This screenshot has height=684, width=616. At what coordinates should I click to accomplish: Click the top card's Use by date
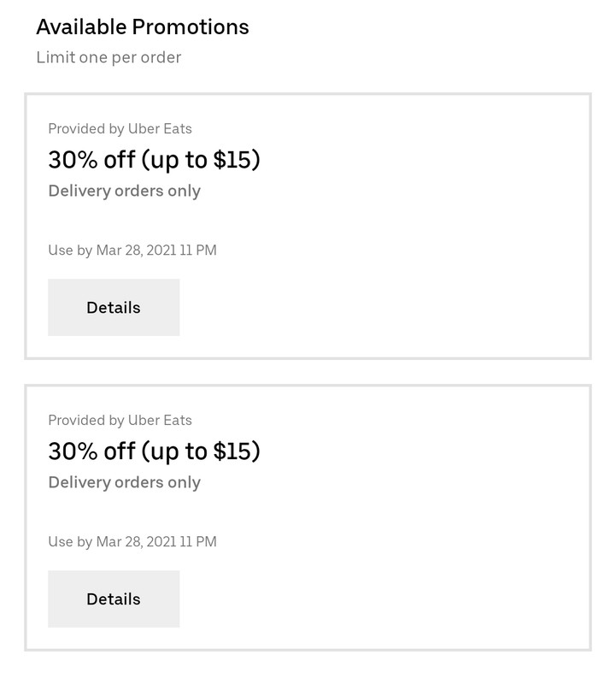tap(132, 251)
